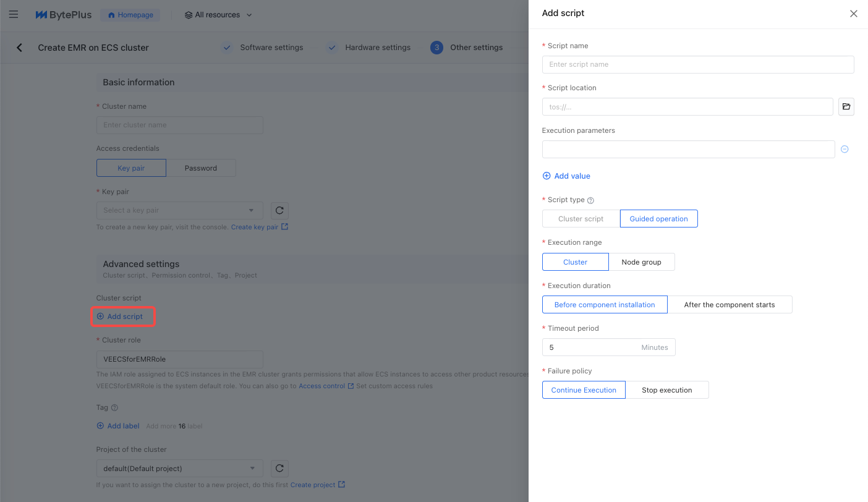This screenshot has width=868, height=502.
Task: Expand the All resources dropdown
Action: (218, 15)
